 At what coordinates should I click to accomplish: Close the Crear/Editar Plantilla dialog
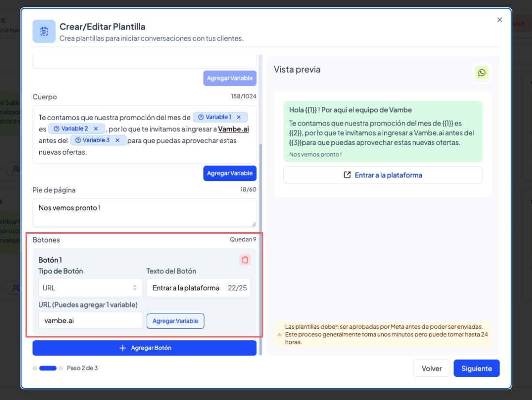[x=500, y=20]
